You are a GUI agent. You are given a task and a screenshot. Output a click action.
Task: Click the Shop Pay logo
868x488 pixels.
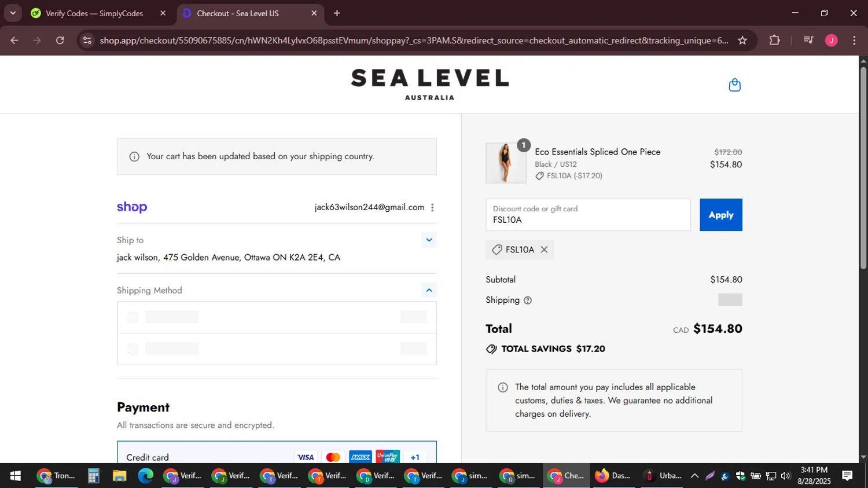(132, 207)
